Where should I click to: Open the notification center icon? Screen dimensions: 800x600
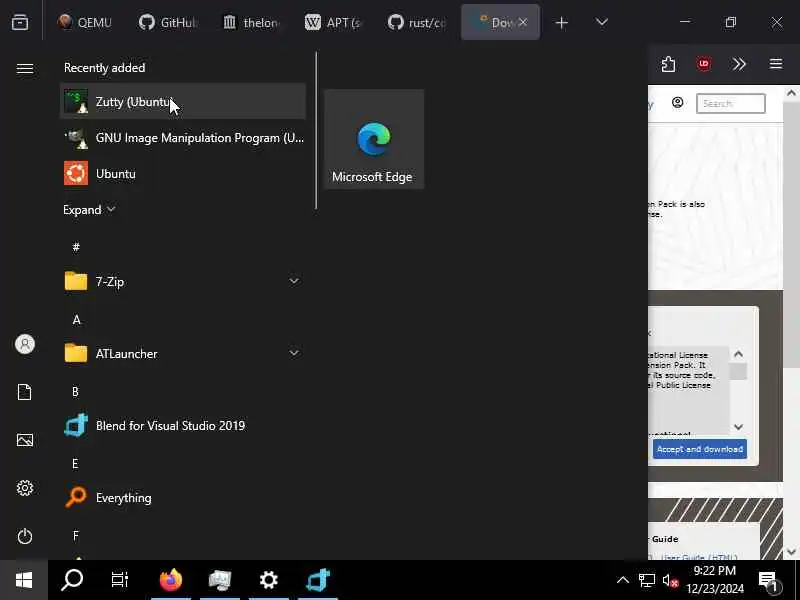coord(768,581)
